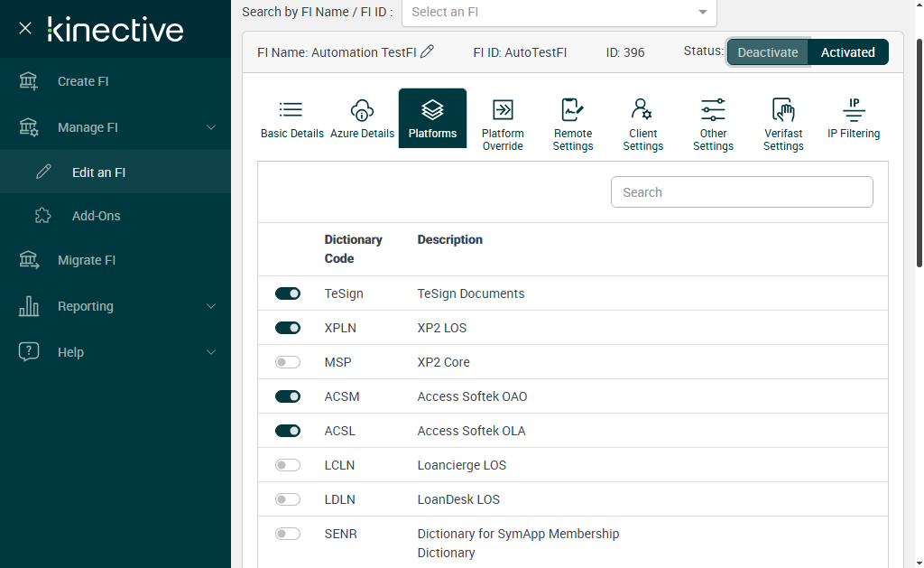Select Edit an FI menu item
Image resolution: width=924 pixels, height=568 pixels.
tap(115, 172)
